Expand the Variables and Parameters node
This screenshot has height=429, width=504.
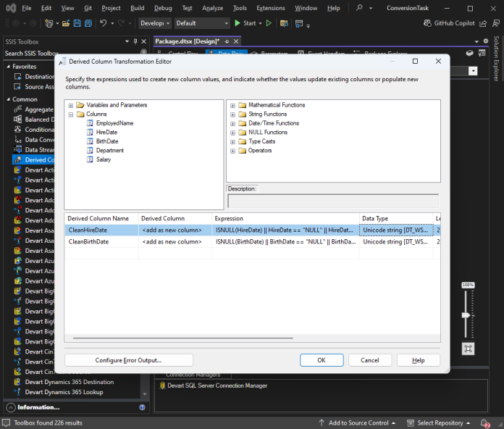(71, 105)
